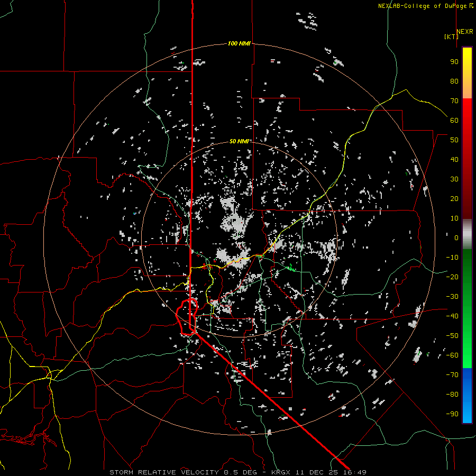Click the thick red outlined polygon near radar center
The height and width of the screenshot is (476, 476).
[x=187, y=317]
